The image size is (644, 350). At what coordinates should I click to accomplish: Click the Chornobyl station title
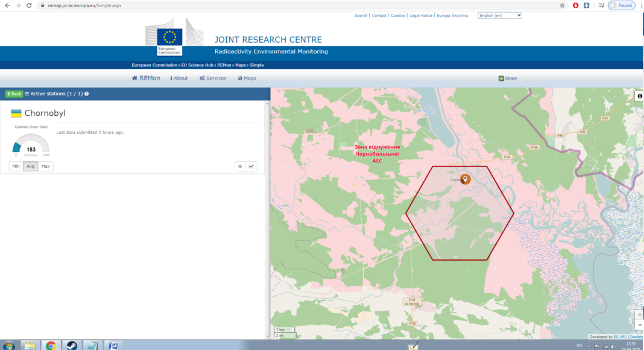coord(45,113)
